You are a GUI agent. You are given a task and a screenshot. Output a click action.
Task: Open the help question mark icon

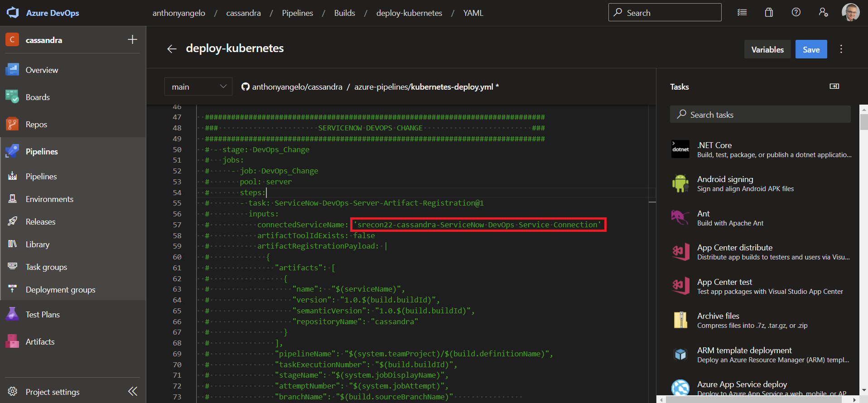pos(796,12)
